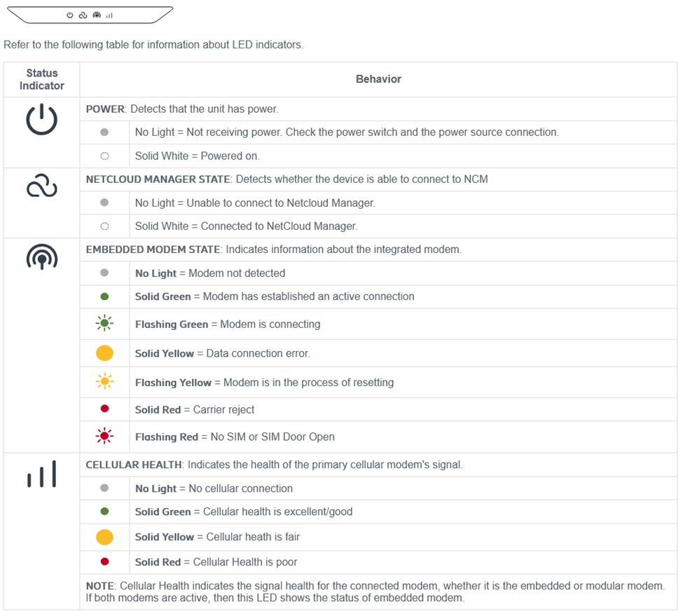Image resolution: width=683 pixels, height=616 pixels.
Task: Click the Power Solid White indicator circle
Action: (x=104, y=156)
